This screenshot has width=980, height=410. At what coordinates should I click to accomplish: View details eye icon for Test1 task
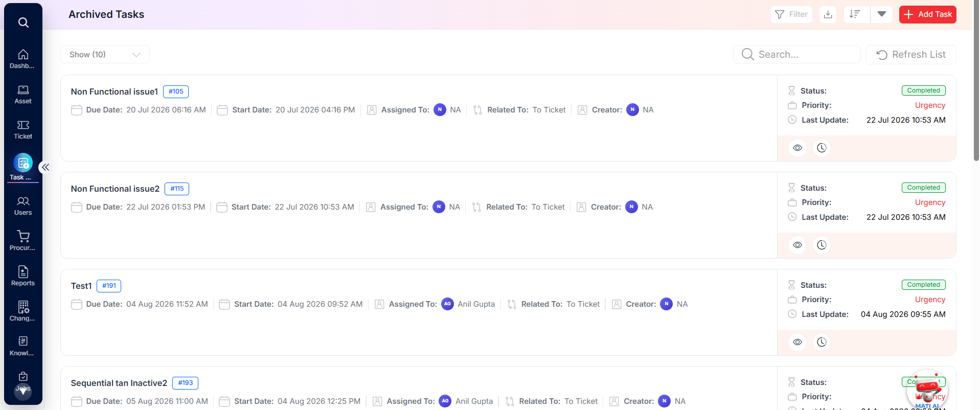click(797, 342)
